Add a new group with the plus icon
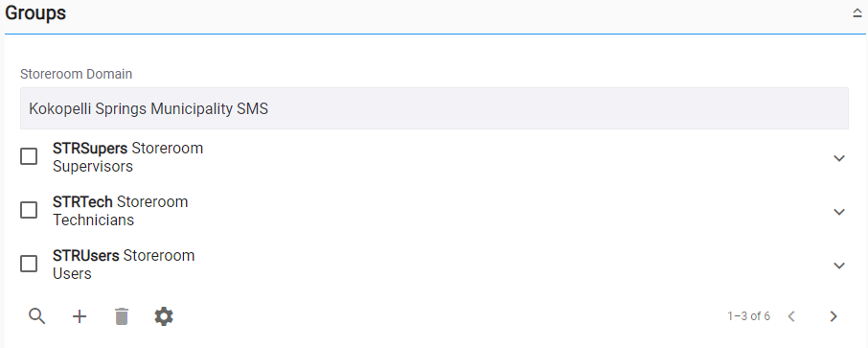Image resolution: width=868 pixels, height=348 pixels. point(80,316)
